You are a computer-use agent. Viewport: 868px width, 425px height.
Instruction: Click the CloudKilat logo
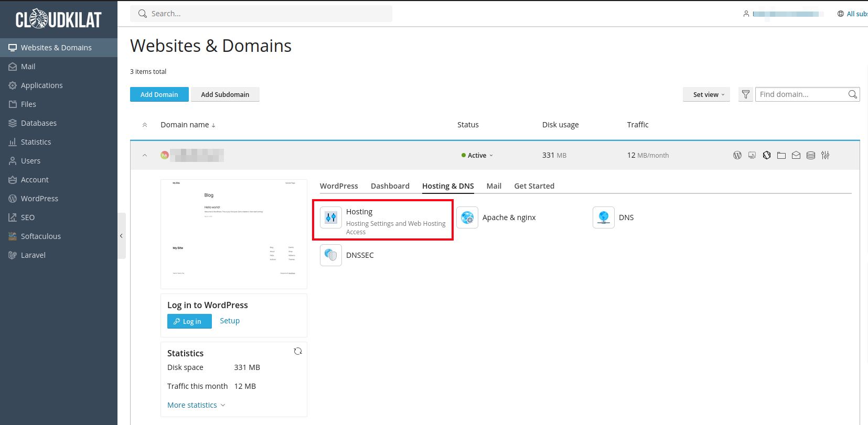pos(58,19)
